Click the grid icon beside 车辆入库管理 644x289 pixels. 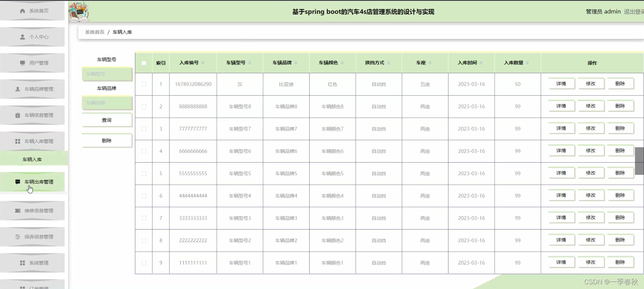point(18,141)
